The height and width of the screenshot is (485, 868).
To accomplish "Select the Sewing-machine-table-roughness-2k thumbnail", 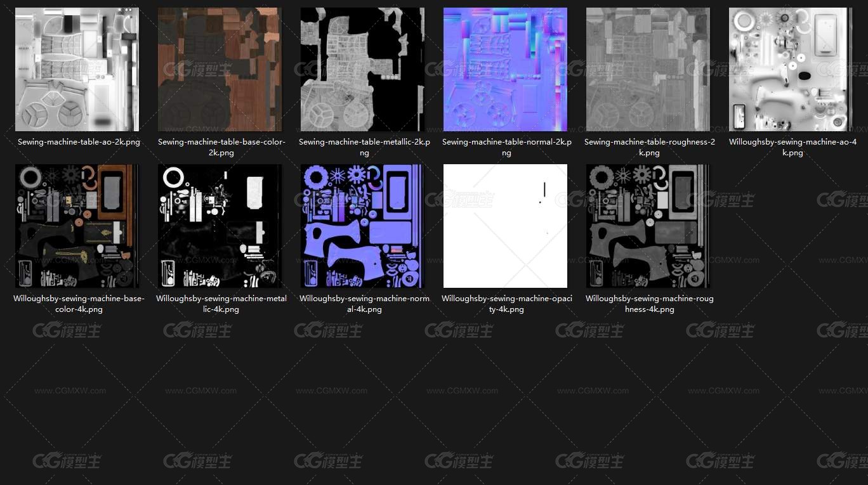I will (648, 70).
